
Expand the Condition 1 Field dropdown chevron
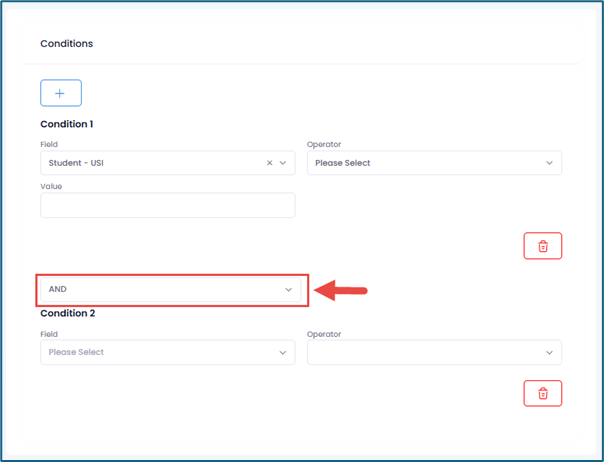pos(283,163)
